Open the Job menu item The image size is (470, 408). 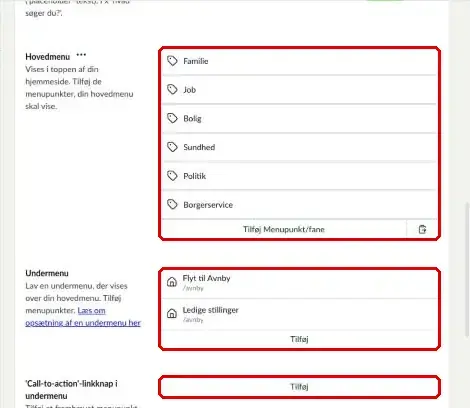[x=299, y=90]
